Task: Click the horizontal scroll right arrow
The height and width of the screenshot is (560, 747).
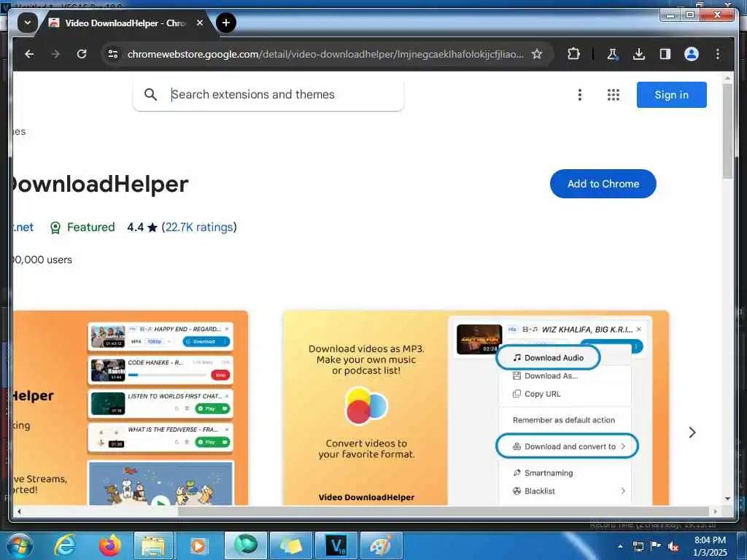Action: pos(715,511)
